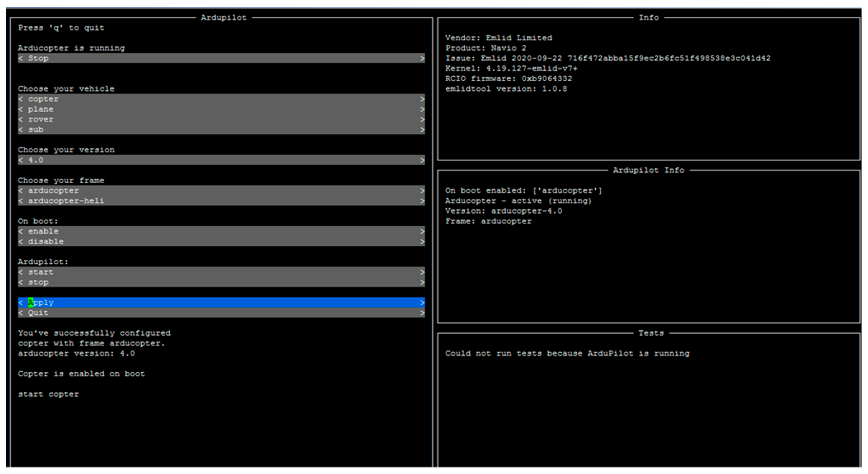
Task: Choose rover vehicle option
Action: coord(41,119)
